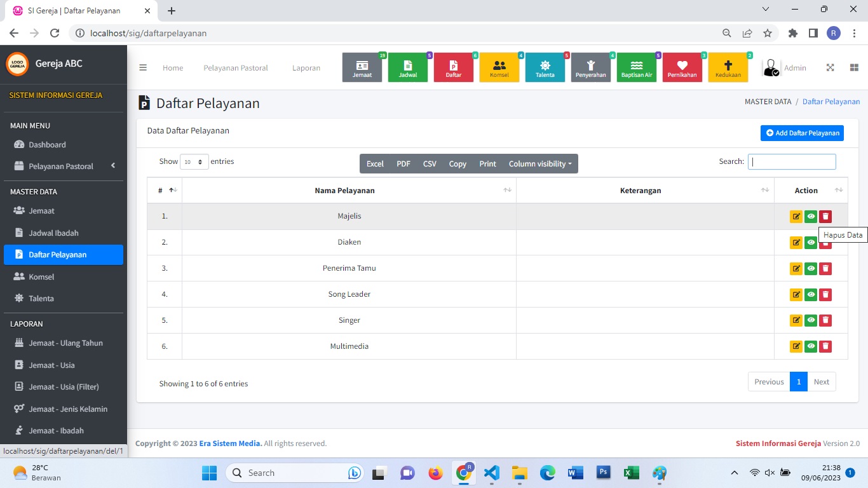View details of Song Leader row
868x488 pixels.
(x=810, y=295)
